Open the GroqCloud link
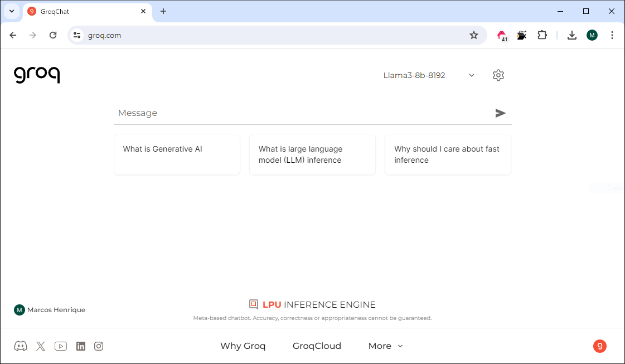 (317, 346)
